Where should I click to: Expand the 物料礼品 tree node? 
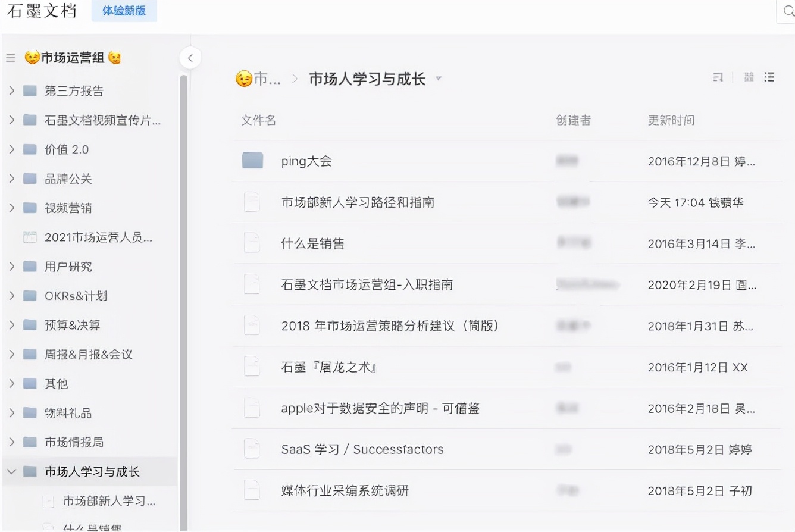coord(11,413)
